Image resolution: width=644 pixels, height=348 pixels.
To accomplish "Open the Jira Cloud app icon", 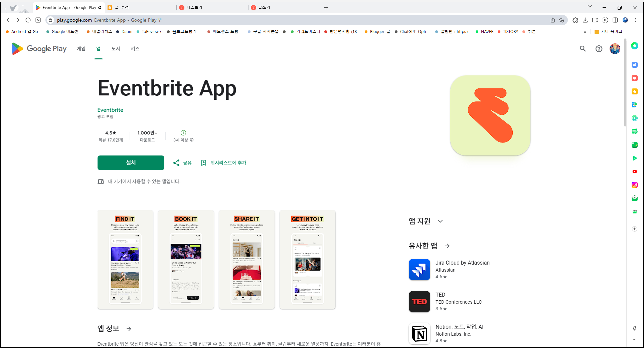I will 419,270.
